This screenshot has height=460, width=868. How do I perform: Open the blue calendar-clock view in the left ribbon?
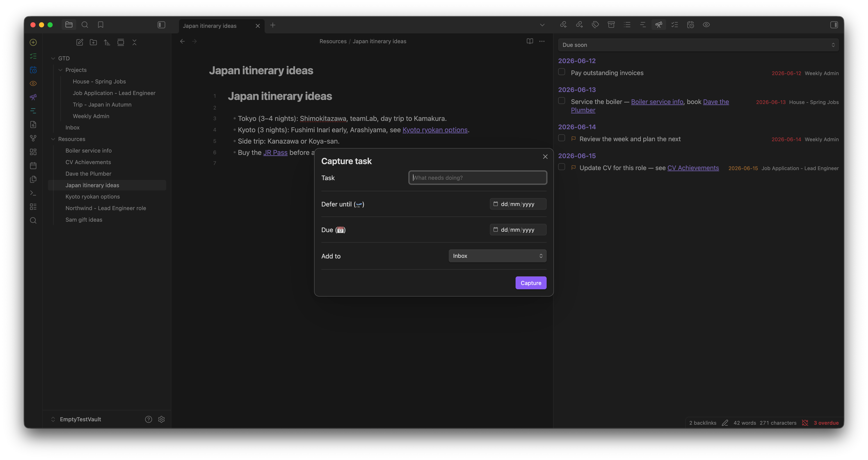pyautogui.click(x=33, y=70)
